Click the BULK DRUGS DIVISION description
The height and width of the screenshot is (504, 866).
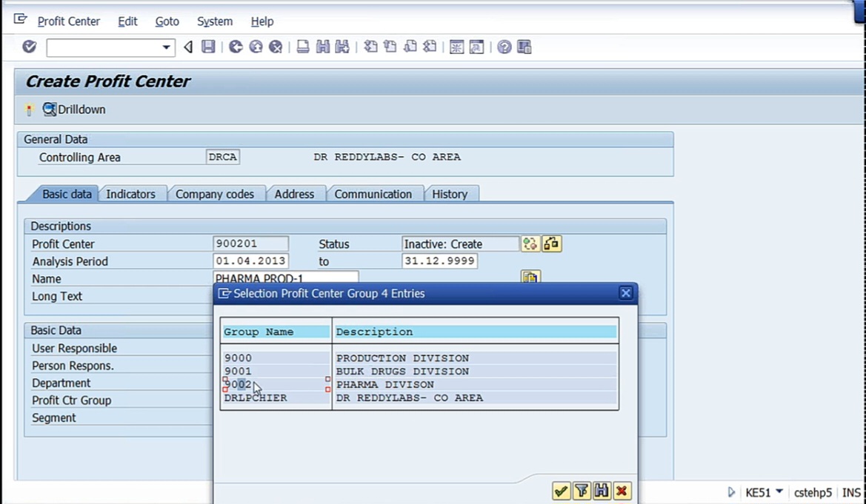click(402, 372)
